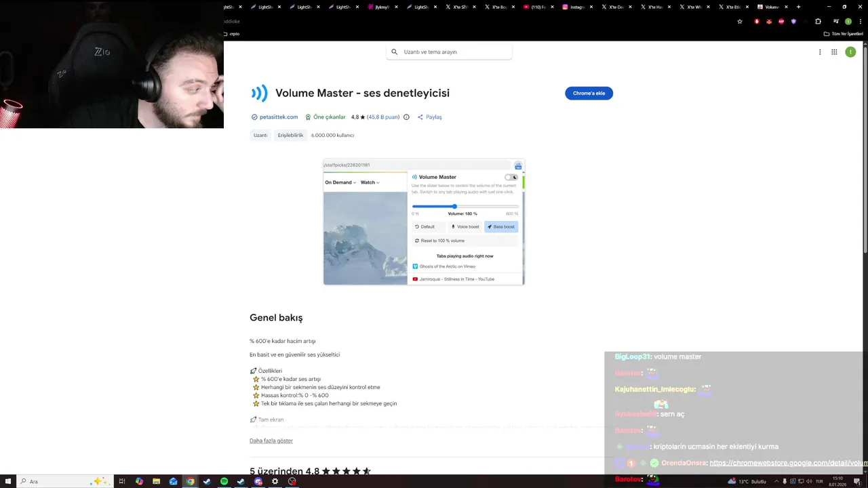Open the Copilot icon on the taskbar
Screen dimensions: 868x488
point(139,481)
